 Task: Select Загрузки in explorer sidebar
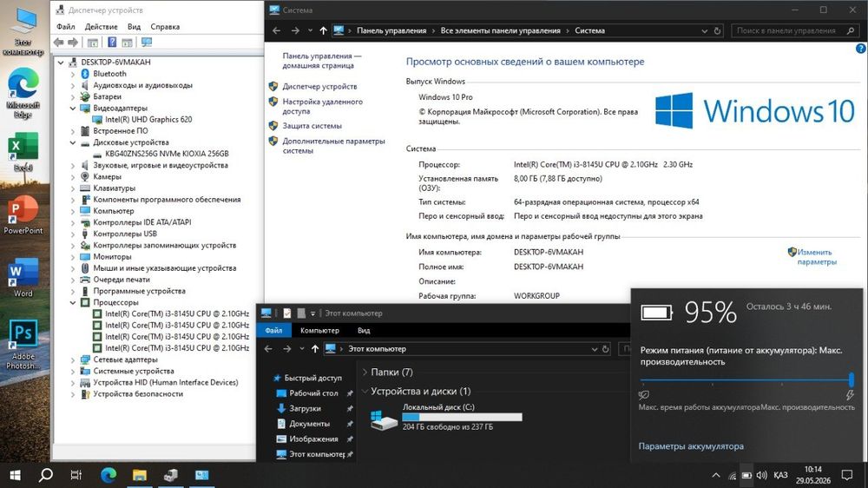click(305, 408)
